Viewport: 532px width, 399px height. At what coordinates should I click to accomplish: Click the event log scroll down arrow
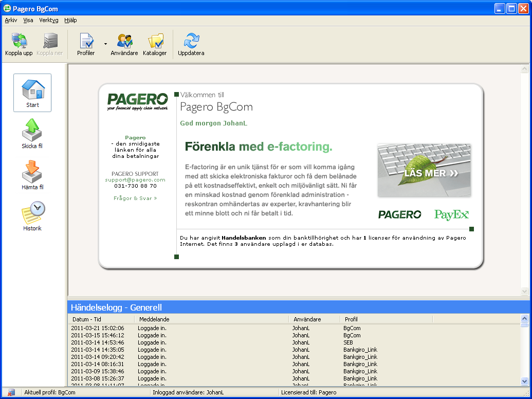click(524, 382)
